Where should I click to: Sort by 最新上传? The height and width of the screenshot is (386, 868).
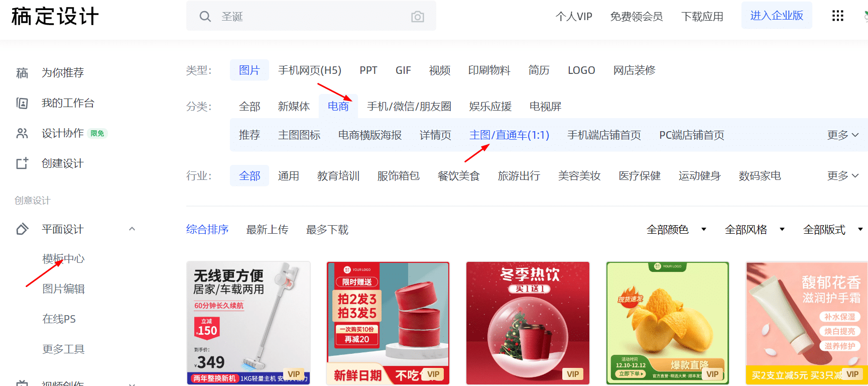pyautogui.click(x=268, y=230)
